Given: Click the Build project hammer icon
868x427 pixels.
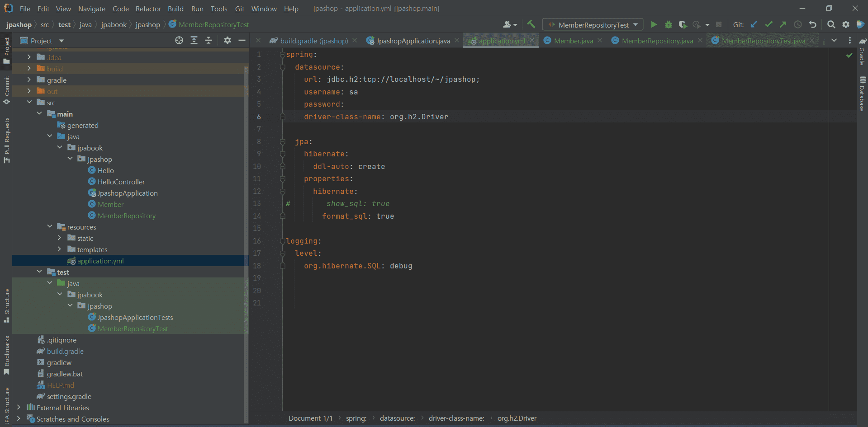Looking at the screenshot, I should (531, 25).
